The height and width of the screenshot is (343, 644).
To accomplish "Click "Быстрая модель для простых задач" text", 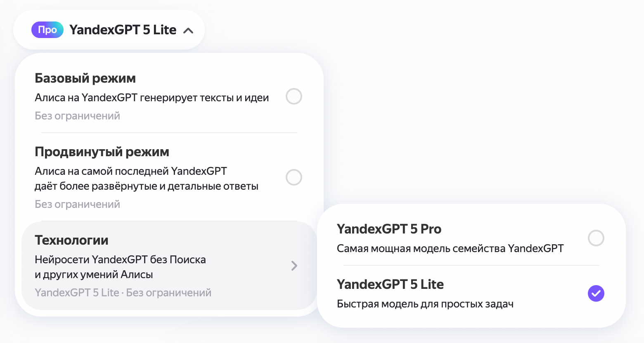I will click(425, 304).
